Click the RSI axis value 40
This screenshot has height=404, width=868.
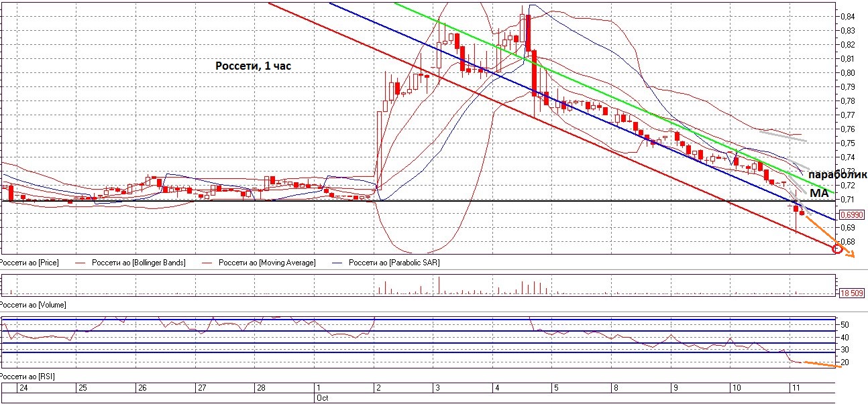(x=845, y=337)
